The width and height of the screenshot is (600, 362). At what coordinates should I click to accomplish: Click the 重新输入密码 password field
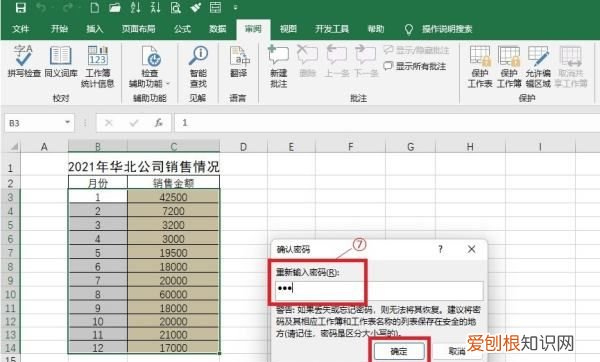point(379,290)
